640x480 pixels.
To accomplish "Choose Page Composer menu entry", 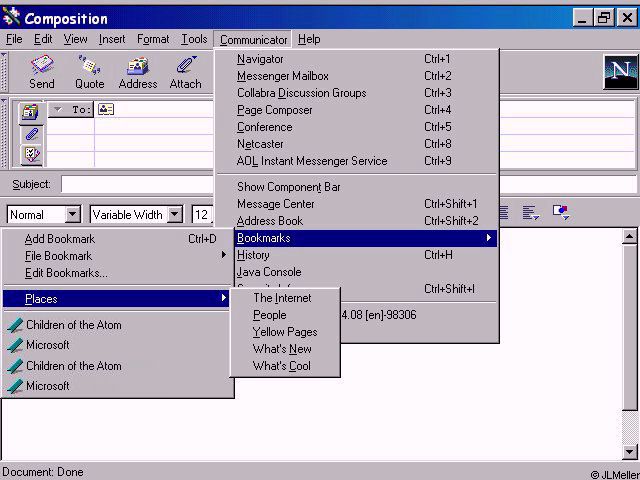I will click(x=357, y=110).
